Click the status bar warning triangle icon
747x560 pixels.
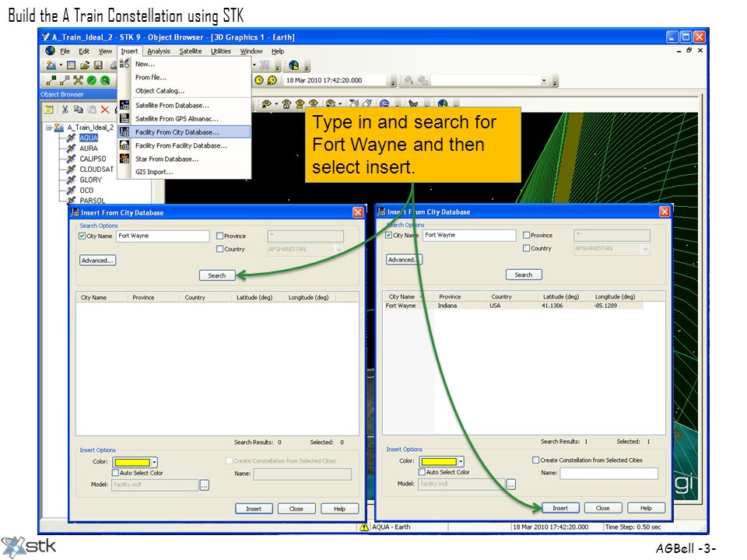pyautogui.click(x=364, y=527)
